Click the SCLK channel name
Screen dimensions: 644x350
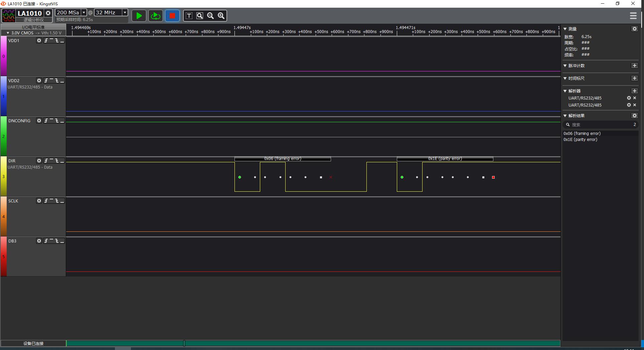click(x=13, y=201)
